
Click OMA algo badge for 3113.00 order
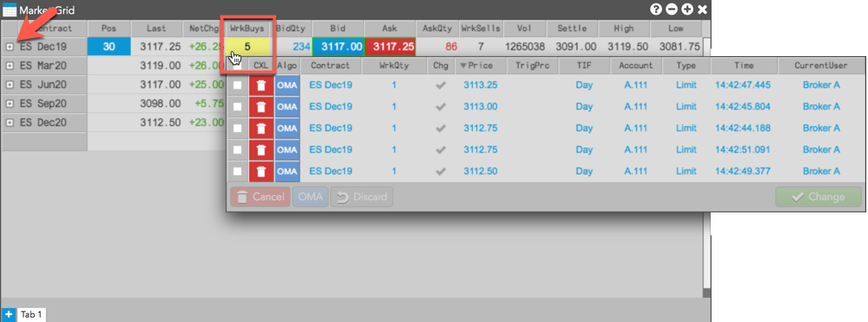(x=287, y=106)
